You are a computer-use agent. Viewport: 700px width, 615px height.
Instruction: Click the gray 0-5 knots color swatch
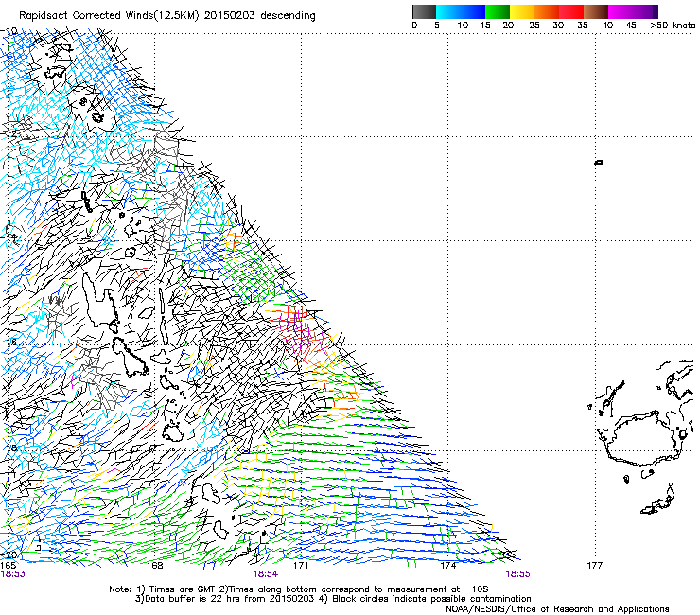tap(424, 11)
